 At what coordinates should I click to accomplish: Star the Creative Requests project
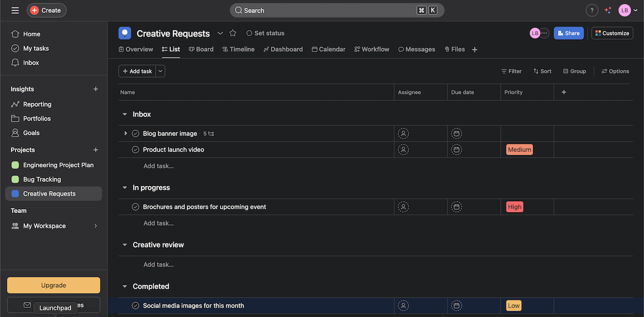(233, 33)
